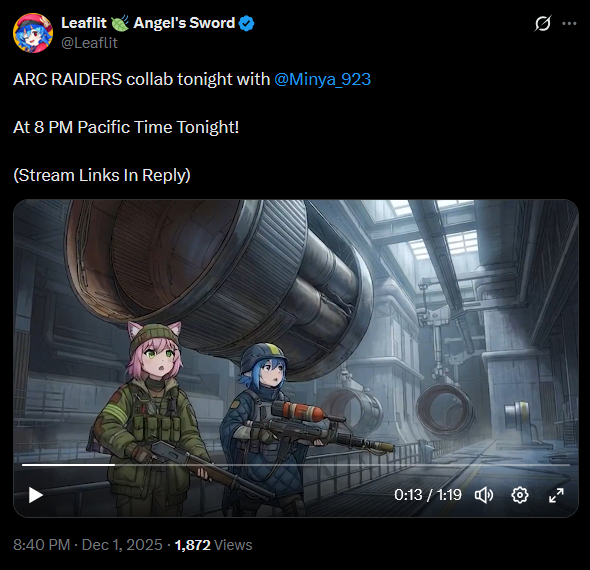Click the 0:13 / 1:19 time display
Viewport: 590px width, 570px height.
pyautogui.click(x=428, y=495)
